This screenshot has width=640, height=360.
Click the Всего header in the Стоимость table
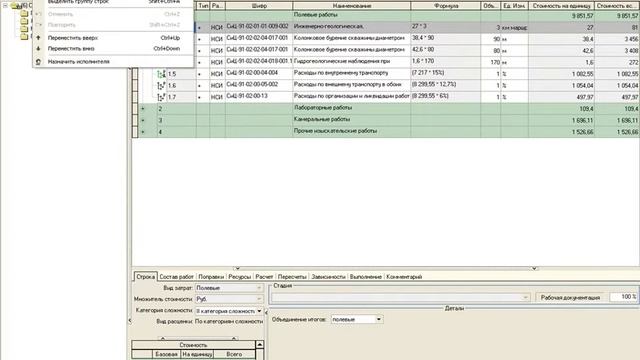pyautogui.click(x=234, y=354)
